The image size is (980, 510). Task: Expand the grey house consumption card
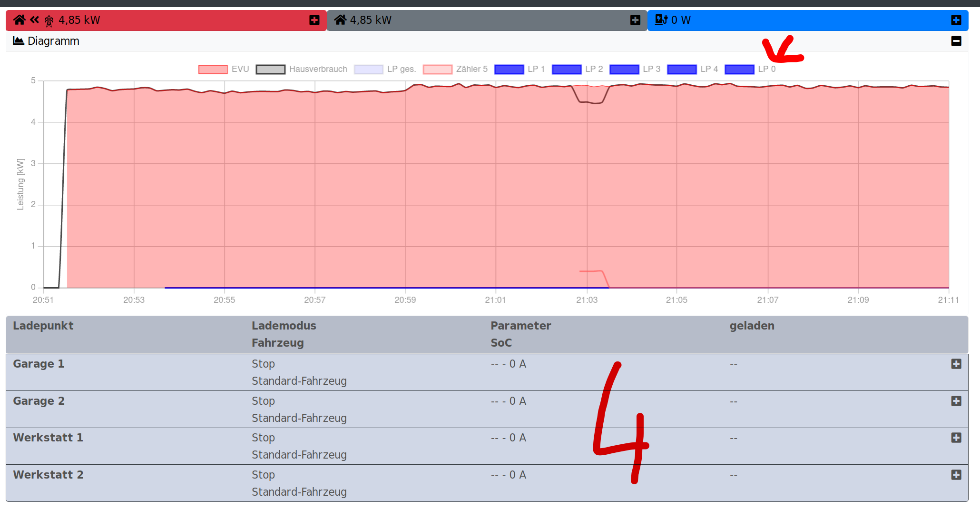[635, 20]
